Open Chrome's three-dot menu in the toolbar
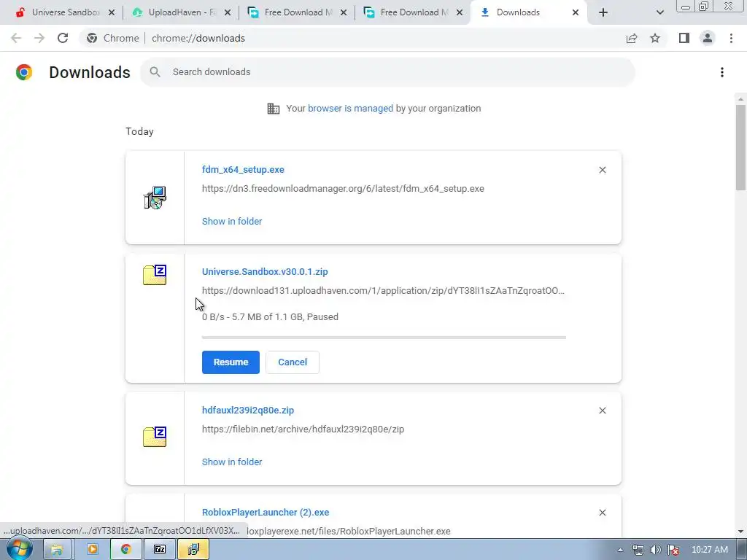This screenshot has width=747, height=560. 731,38
